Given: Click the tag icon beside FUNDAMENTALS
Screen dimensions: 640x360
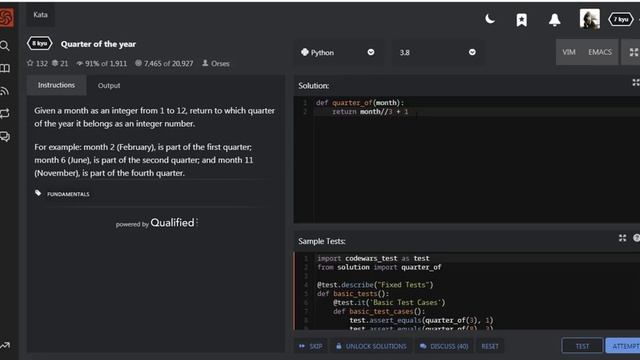Looking at the screenshot, I should pyautogui.click(x=38, y=193).
